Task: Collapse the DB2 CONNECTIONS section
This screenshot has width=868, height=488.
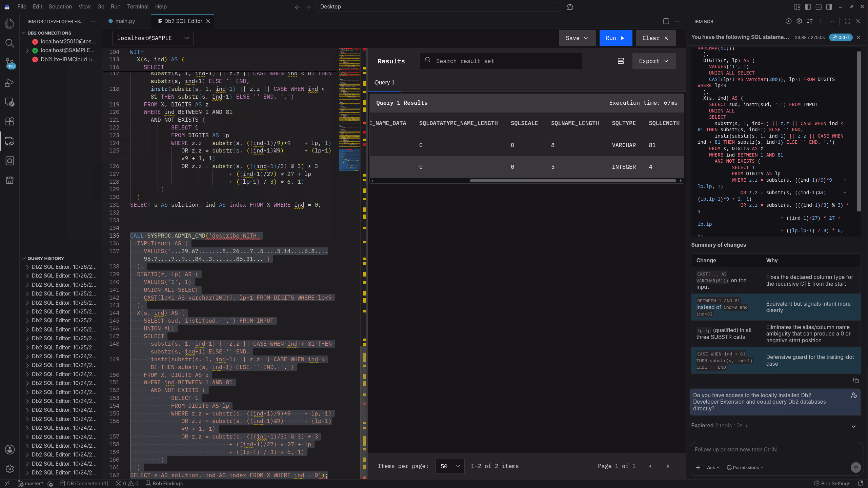Action: 24,33
